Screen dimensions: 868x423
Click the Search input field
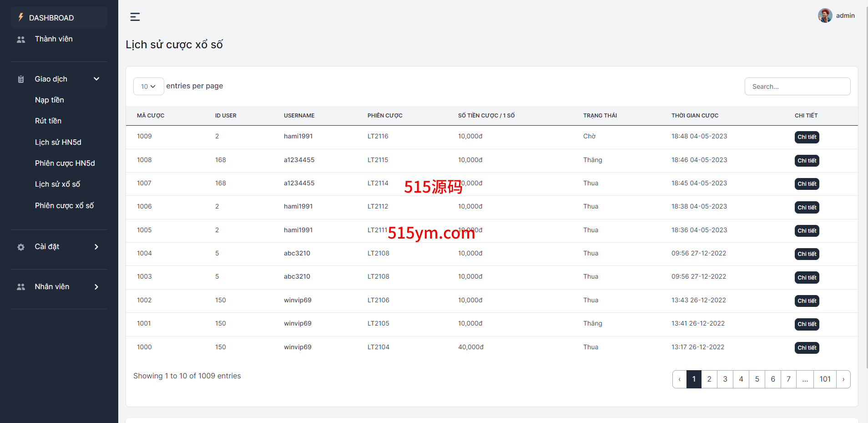point(797,87)
